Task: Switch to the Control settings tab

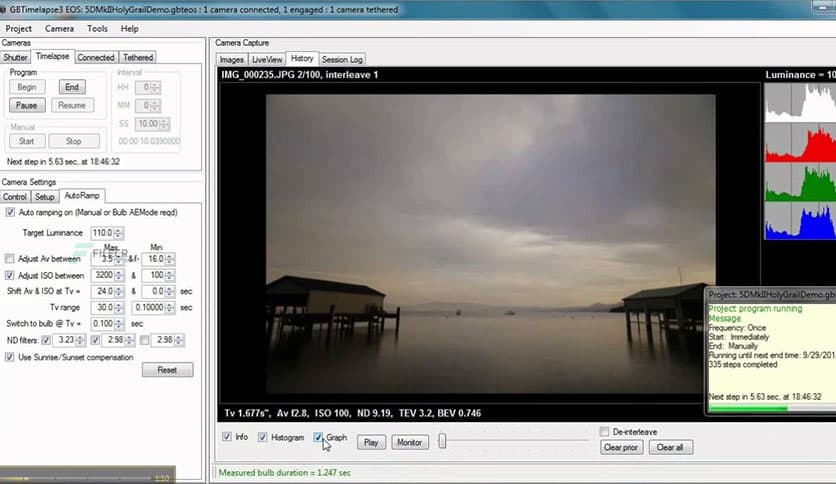Action: pos(15,197)
